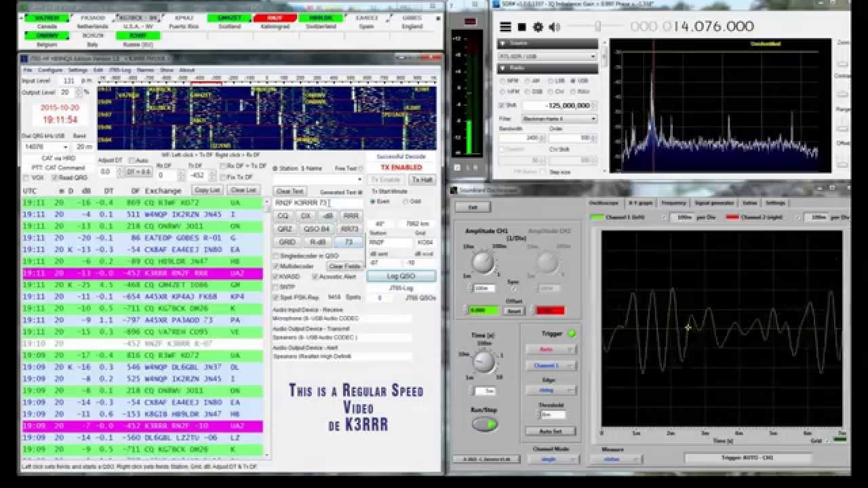Select the Odd Tx start minute radio

(x=406, y=201)
